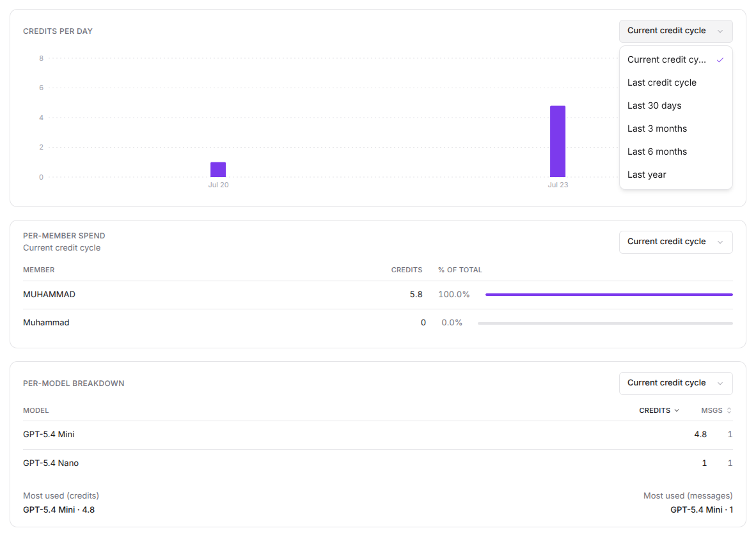Select Last 30 days option

pyautogui.click(x=675, y=105)
